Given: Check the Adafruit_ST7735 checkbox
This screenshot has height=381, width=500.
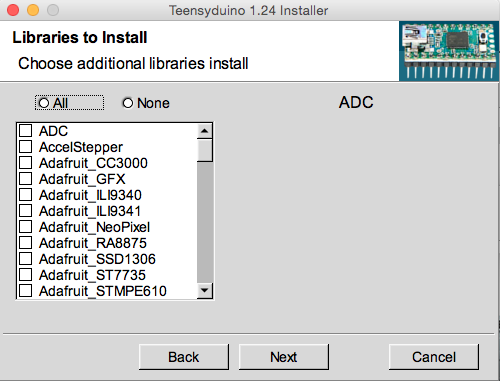Looking at the screenshot, I should [x=26, y=275].
